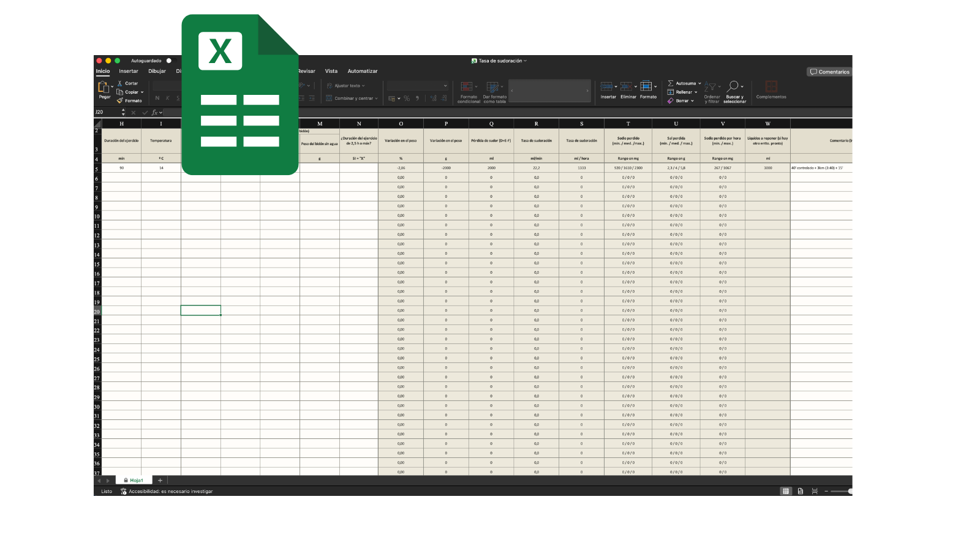Click the cancel entry X icon

(x=134, y=113)
